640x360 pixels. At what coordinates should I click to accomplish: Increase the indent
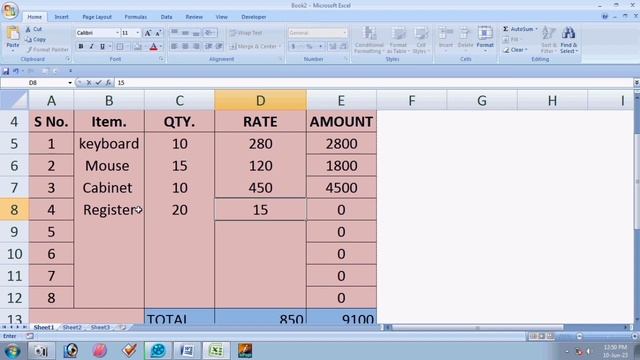[x=219, y=47]
